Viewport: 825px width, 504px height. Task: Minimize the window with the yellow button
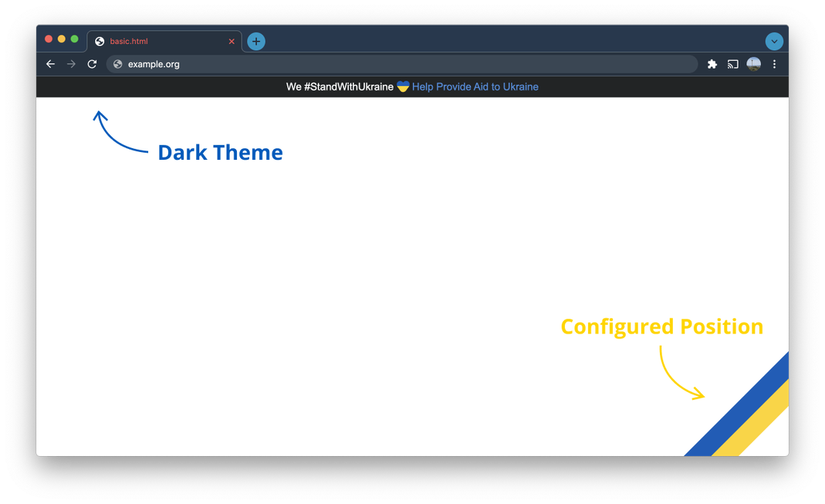(62, 39)
